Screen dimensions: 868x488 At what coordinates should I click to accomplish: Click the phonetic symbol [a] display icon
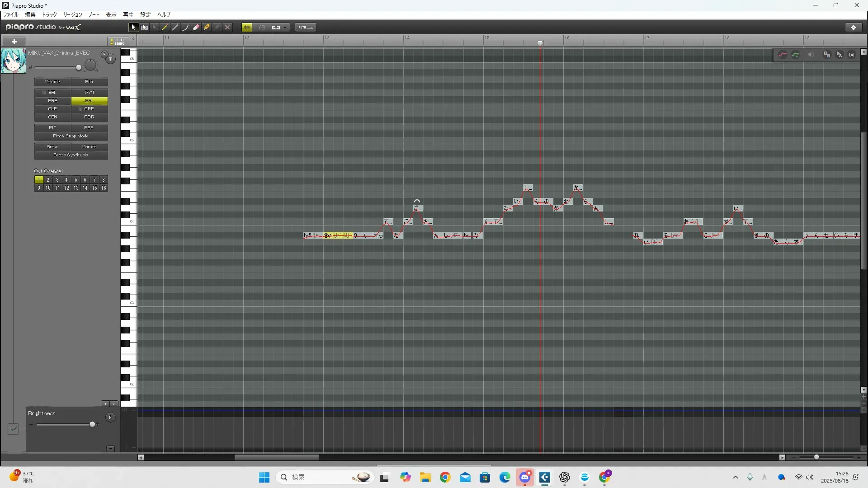852,55
